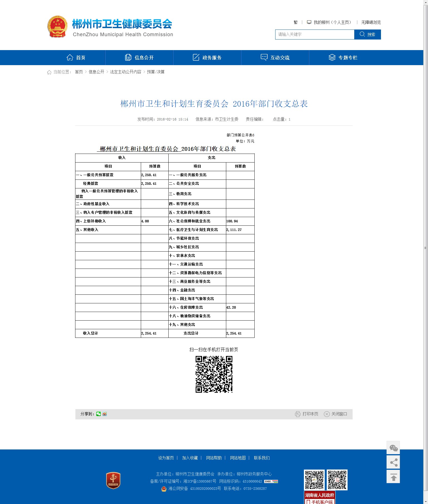Go to 法定主动公开内容 in the breadcrumb
Image resolution: width=428 pixels, height=504 pixels.
(x=126, y=72)
